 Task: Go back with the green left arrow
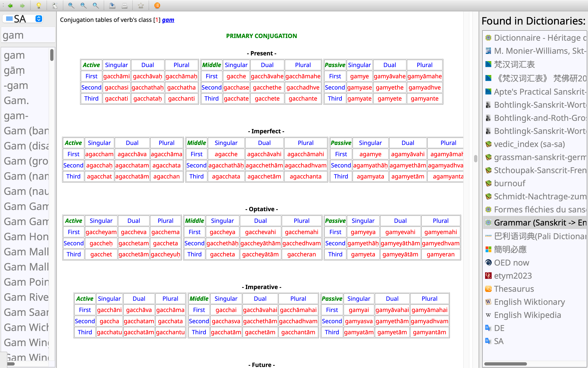point(10,5)
